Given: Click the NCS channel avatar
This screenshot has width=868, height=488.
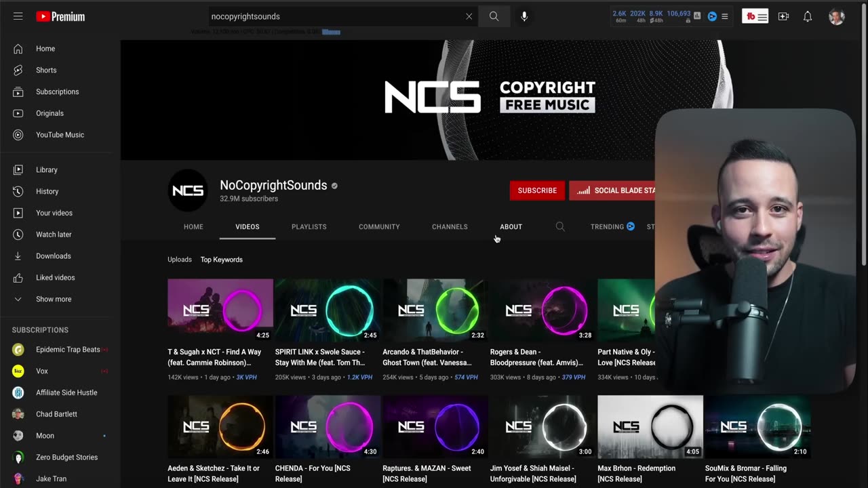Looking at the screenshot, I should coord(188,190).
